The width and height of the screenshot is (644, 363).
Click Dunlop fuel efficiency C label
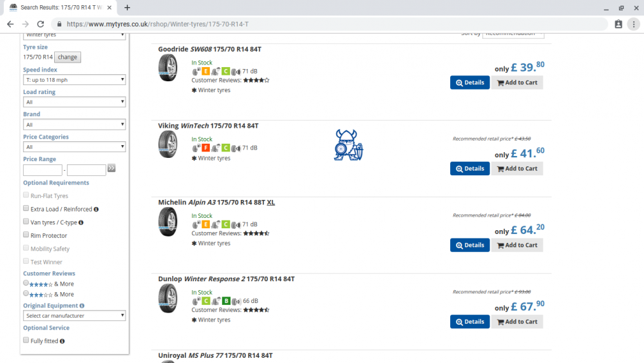(x=206, y=301)
